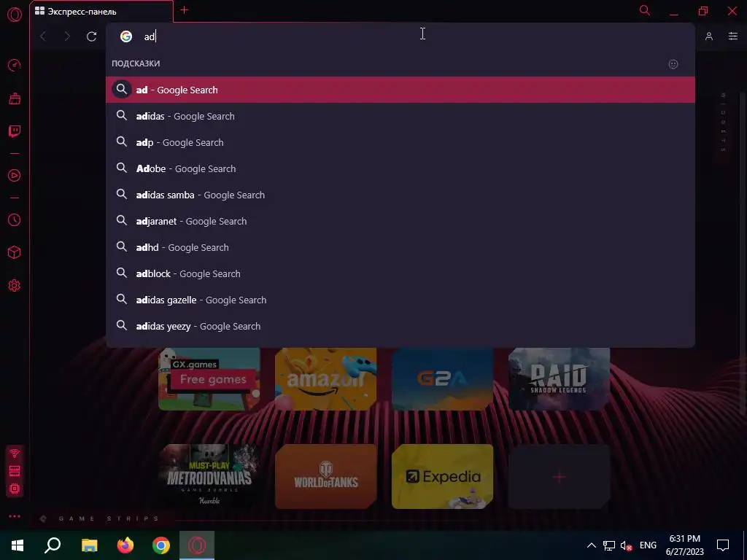Viewport: 747px width, 560px height.
Task: Open History clock icon in sidebar
Action: 15,219
